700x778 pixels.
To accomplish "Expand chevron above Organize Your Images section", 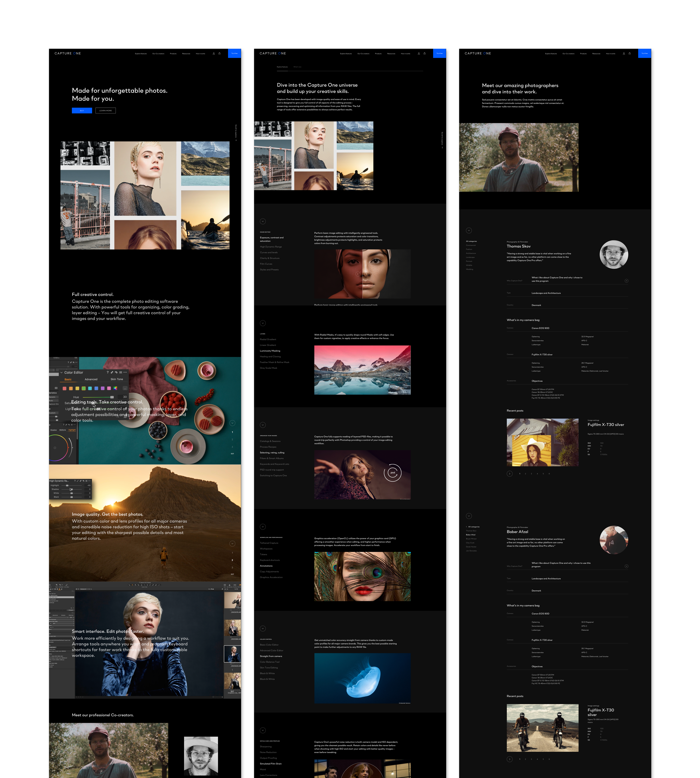I will (x=263, y=425).
